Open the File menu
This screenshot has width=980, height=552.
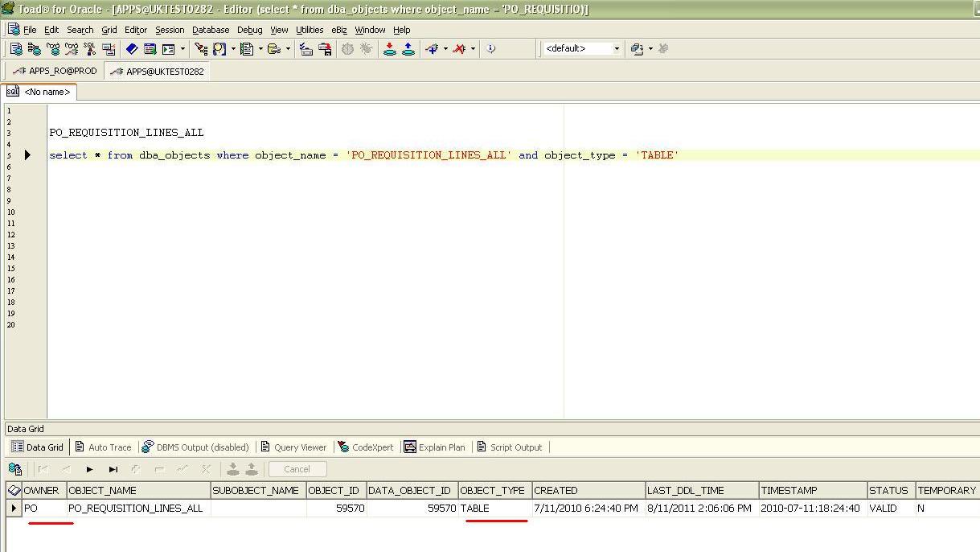click(x=30, y=30)
